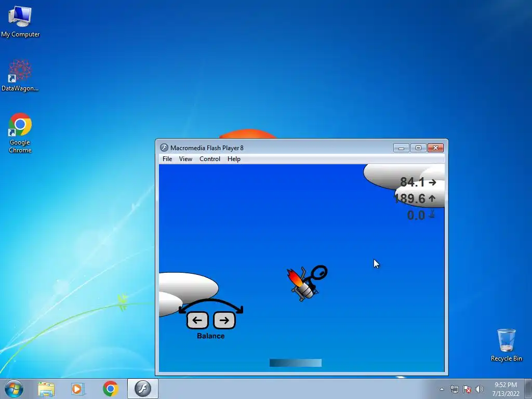The width and height of the screenshot is (532, 399).
Task: Open the Action Center flag icon
Action: [467, 389]
